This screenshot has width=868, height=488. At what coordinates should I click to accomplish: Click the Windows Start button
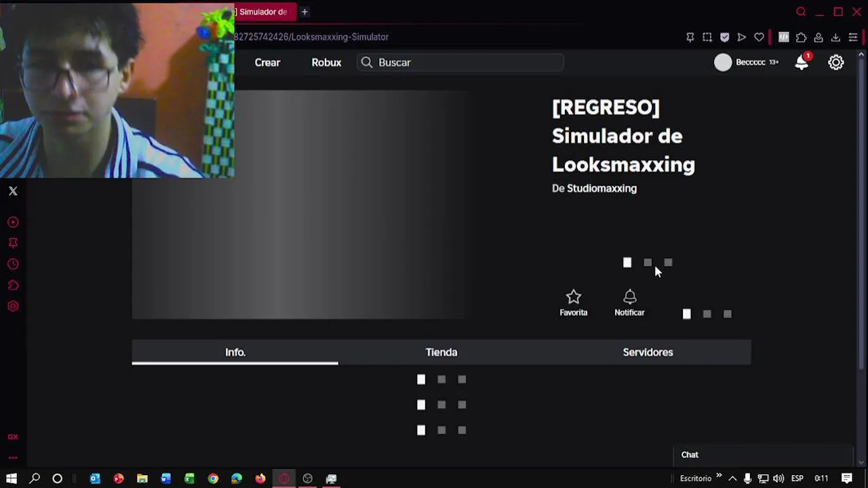12,479
